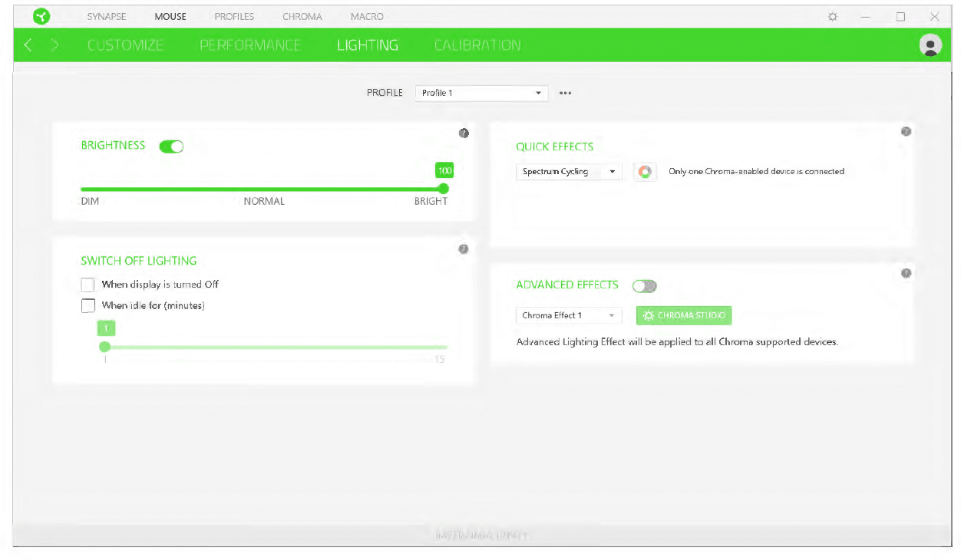Check "When idle for (minutes)" box
This screenshot has height=560, width=961.
88,306
